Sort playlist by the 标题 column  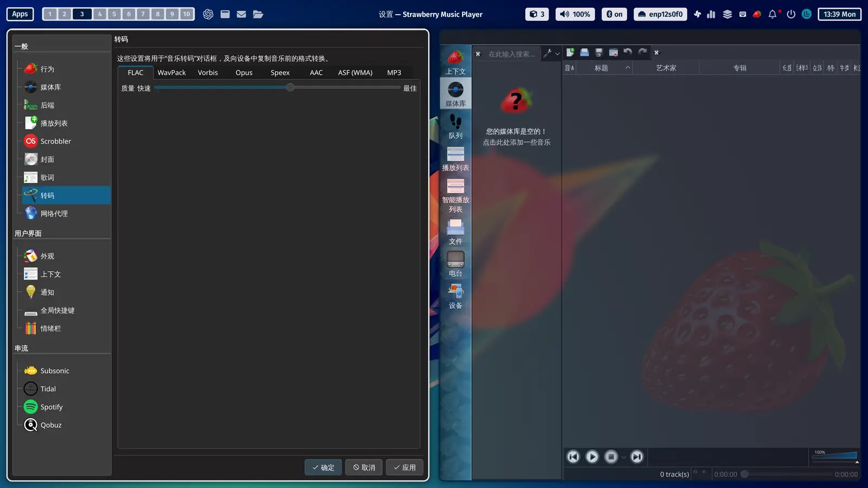pyautogui.click(x=604, y=68)
